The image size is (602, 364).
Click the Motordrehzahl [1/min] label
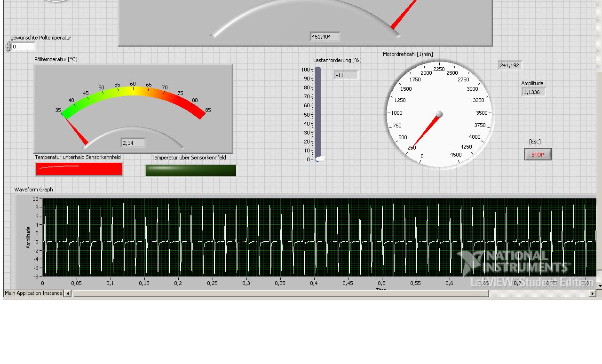408,54
